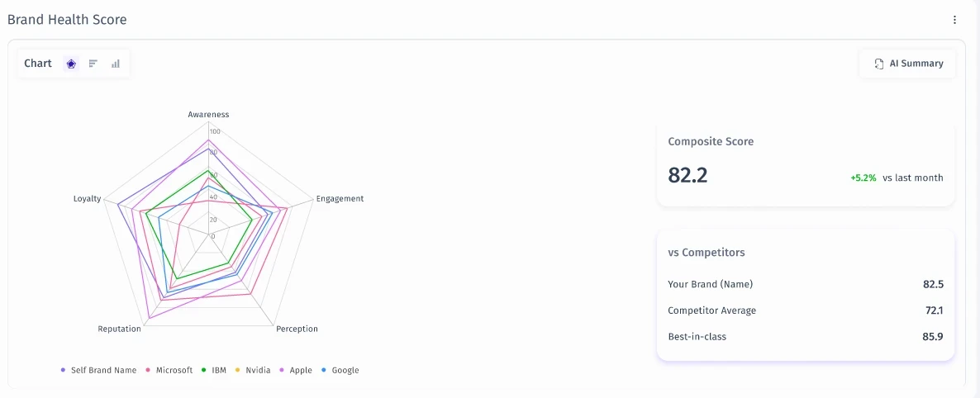The width and height of the screenshot is (980, 398).
Task: Click the 82.2 composite score value
Action: (x=687, y=176)
